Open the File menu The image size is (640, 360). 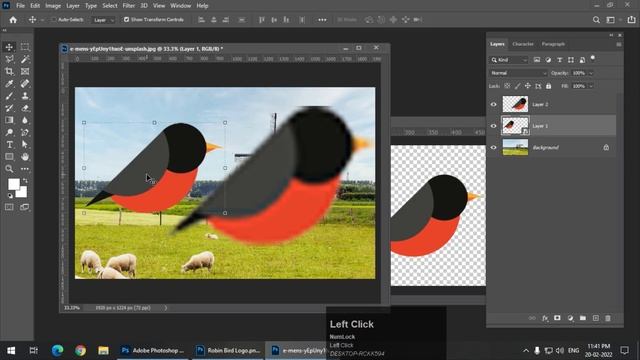(20, 6)
